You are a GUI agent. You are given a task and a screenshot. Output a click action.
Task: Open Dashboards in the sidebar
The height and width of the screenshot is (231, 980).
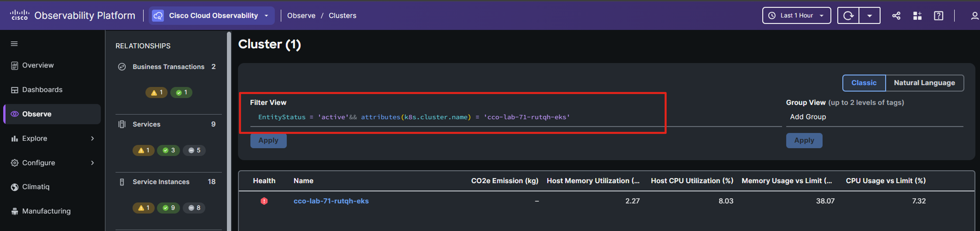tap(42, 90)
